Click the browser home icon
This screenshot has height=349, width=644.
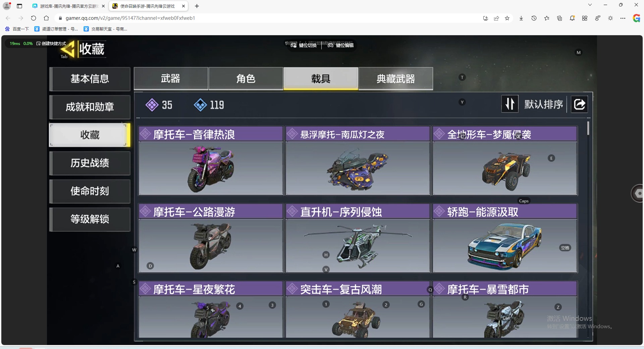coord(46,18)
